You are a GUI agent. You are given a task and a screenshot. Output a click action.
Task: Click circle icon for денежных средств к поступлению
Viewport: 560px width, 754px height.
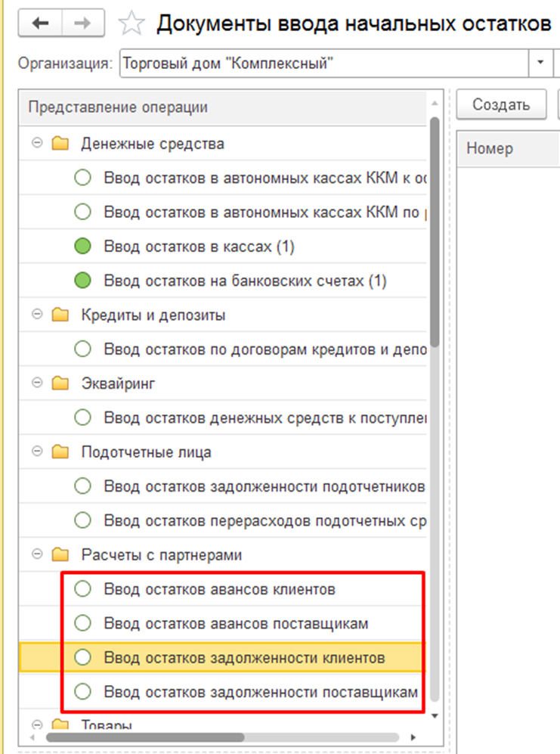[x=82, y=417]
